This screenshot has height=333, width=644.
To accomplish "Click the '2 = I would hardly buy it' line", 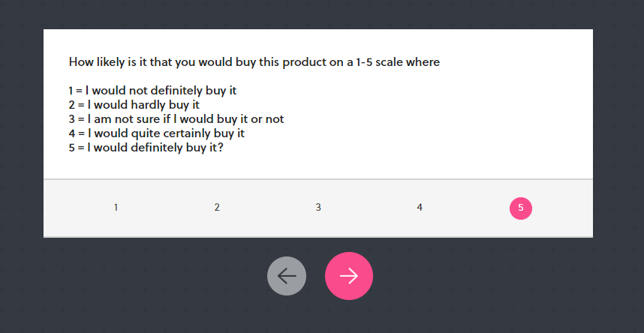I will tap(134, 105).
